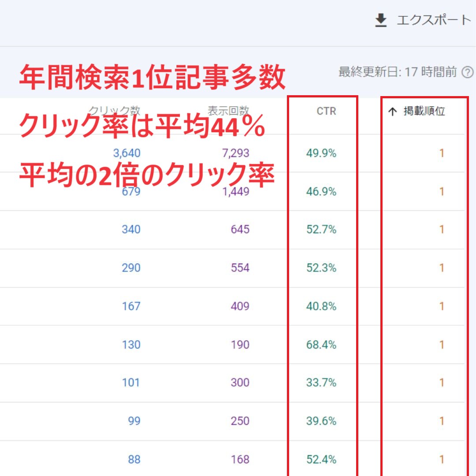Click the 40.8% CTR value

click(321, 306)
